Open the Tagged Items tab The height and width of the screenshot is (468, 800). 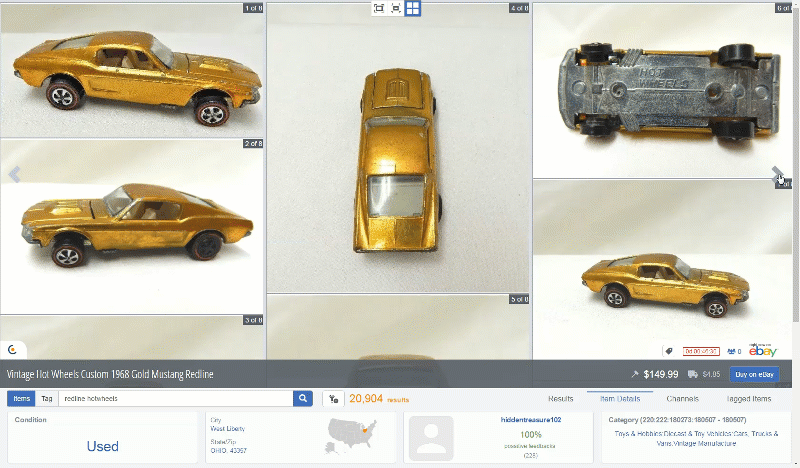coord(748,399)
